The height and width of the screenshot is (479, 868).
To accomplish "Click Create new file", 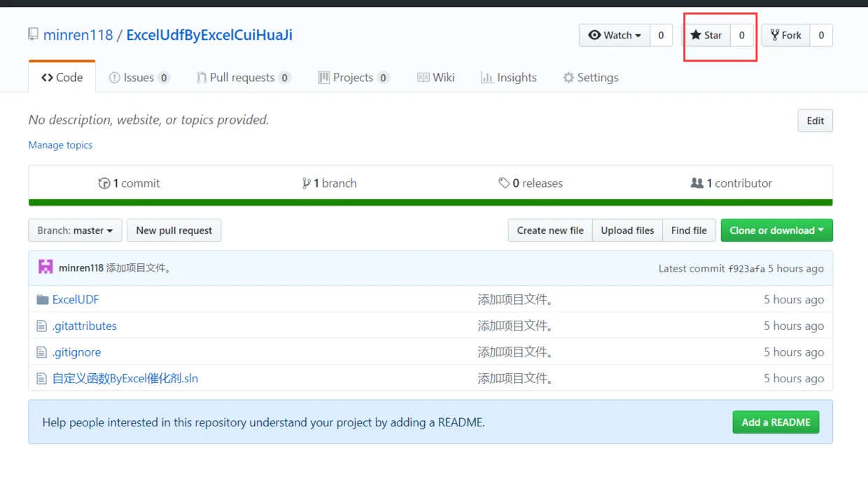I will tap(550, 230).
